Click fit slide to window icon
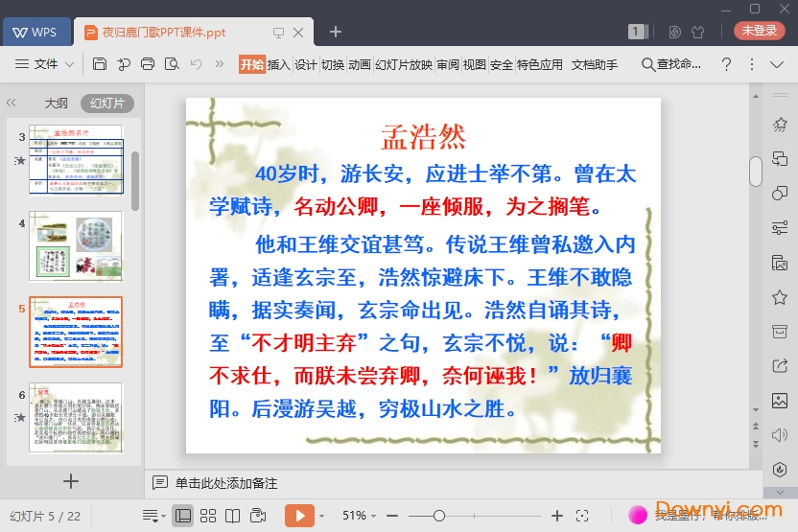 click(x=581, y=516)
